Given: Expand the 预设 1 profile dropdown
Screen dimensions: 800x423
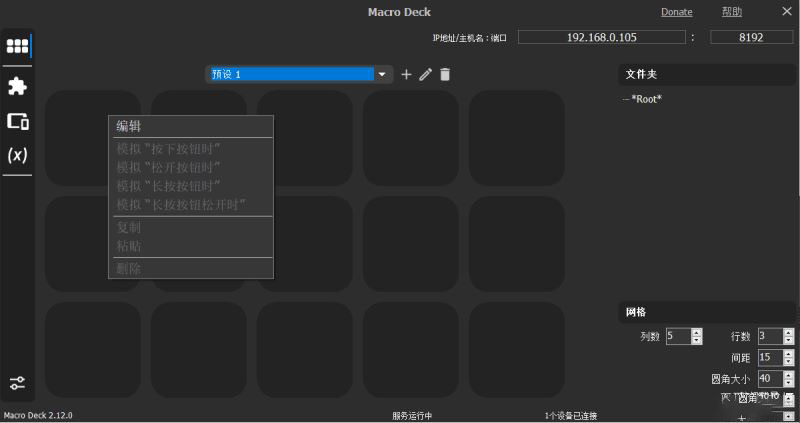Looking at the screenshot, I should pos(382,74).
